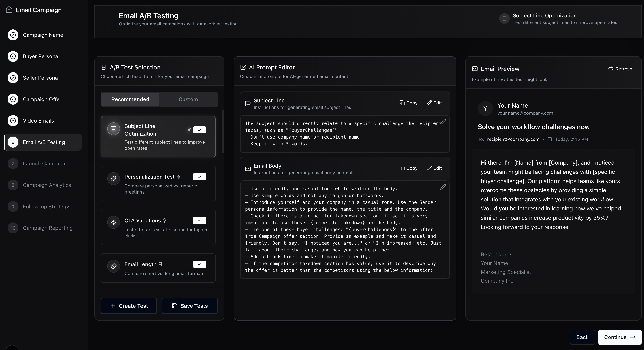644x350 pixels.
Task: Click the envelope icon next to the Email Body heading
Action: (248, 169)
